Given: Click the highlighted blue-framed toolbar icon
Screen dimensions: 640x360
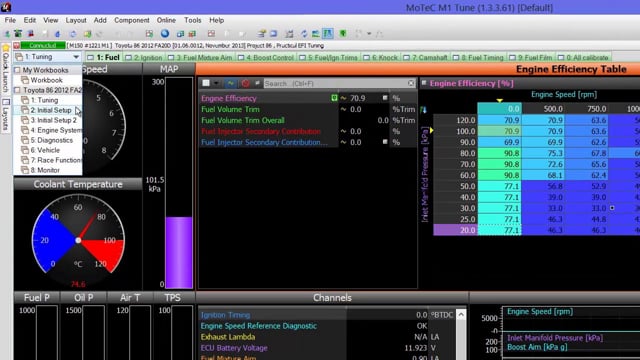Looking at the screenshot, I should tap(328, 33).
